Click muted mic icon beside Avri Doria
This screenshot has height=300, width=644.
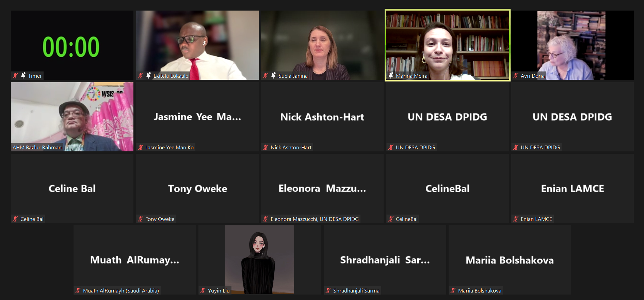(x=516, y=76)
